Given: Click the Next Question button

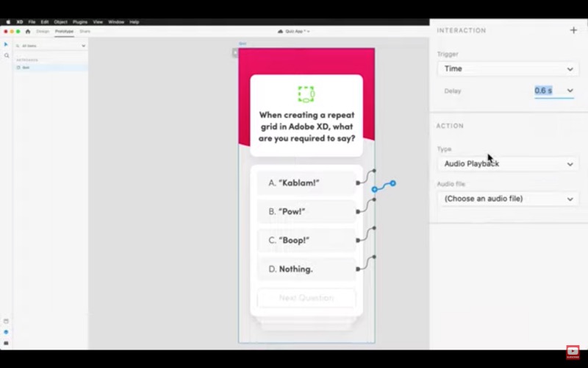Looking at the screenshot, I should coord(306,298).
